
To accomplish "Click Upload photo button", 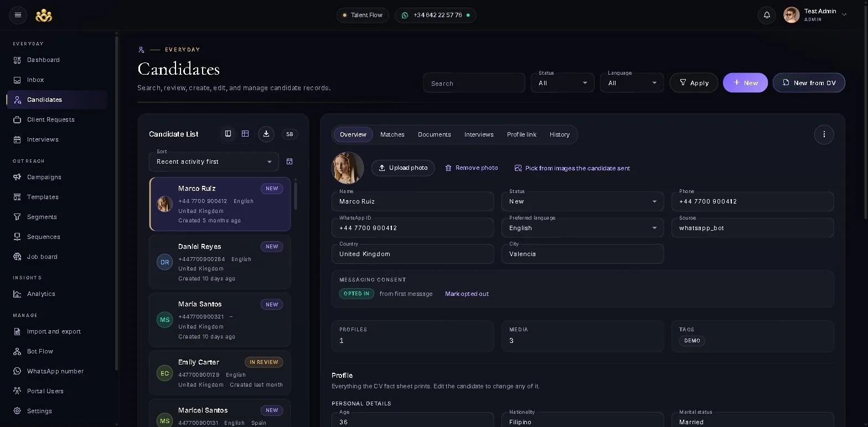I will click(403, 168).
